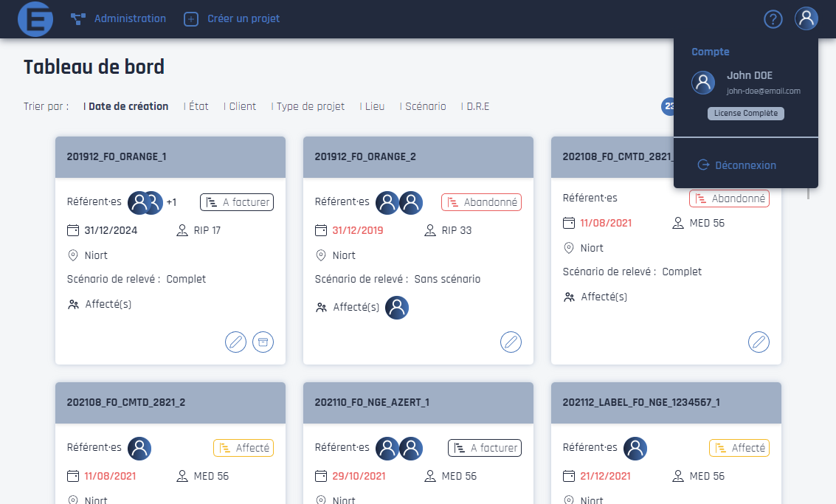Sort projects by Type de projet
Image resolution: width=836 pixels, height=504 pixels.
point(310,106)
